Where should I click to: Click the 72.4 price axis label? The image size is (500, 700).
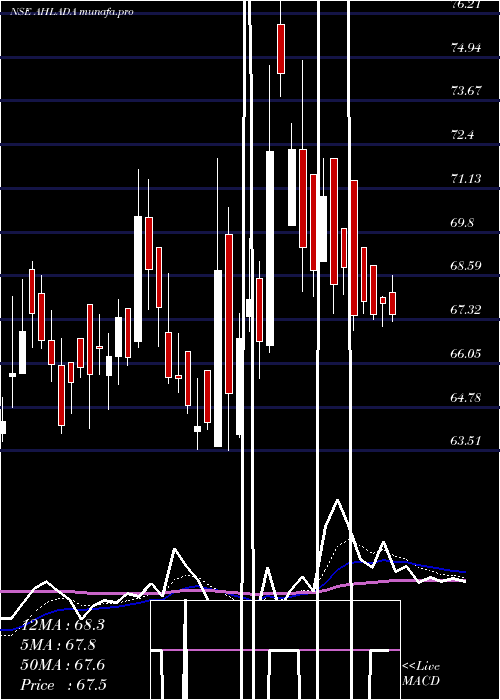[x=462, y=135]
